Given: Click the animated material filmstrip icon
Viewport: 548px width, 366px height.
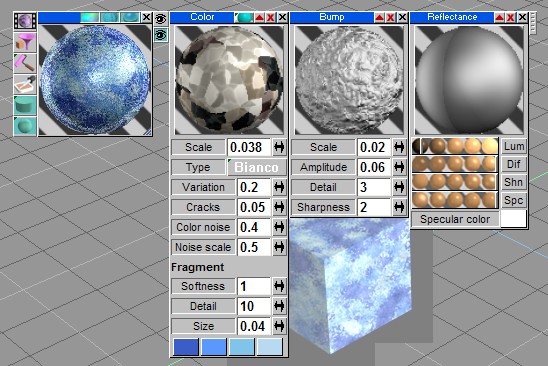Looking at the screenshot, I should coord(25,20).
